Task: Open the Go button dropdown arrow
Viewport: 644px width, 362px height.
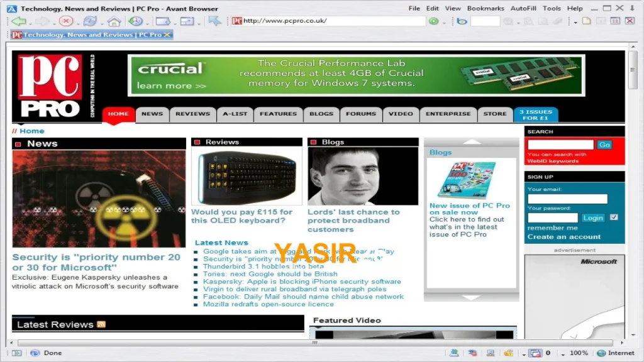Action: pyautogui.click(x=444, y=23)
